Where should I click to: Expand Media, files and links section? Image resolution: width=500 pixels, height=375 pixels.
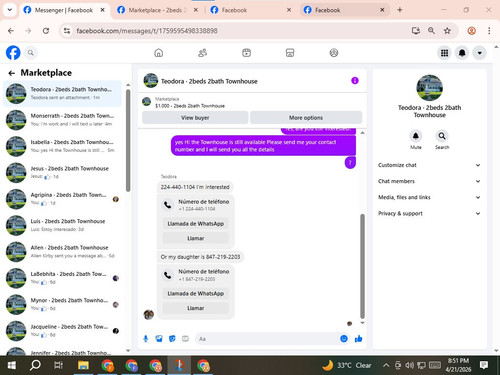click(429, 197)
